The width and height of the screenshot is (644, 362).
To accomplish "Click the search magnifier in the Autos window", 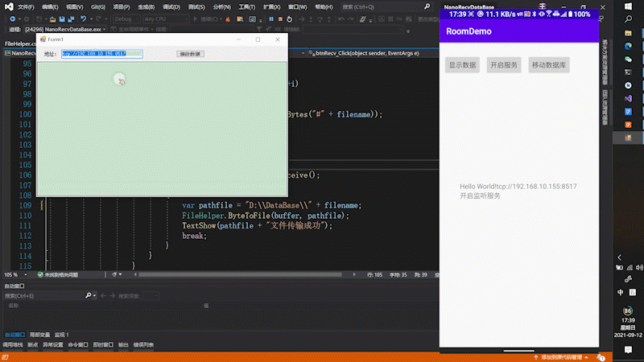I will (x=89, y=296).
